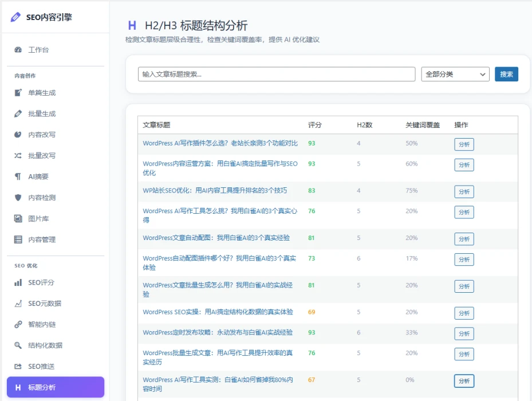
Task: Click the 17% keyword coverage cell
Action: click(x=412, y=258)
